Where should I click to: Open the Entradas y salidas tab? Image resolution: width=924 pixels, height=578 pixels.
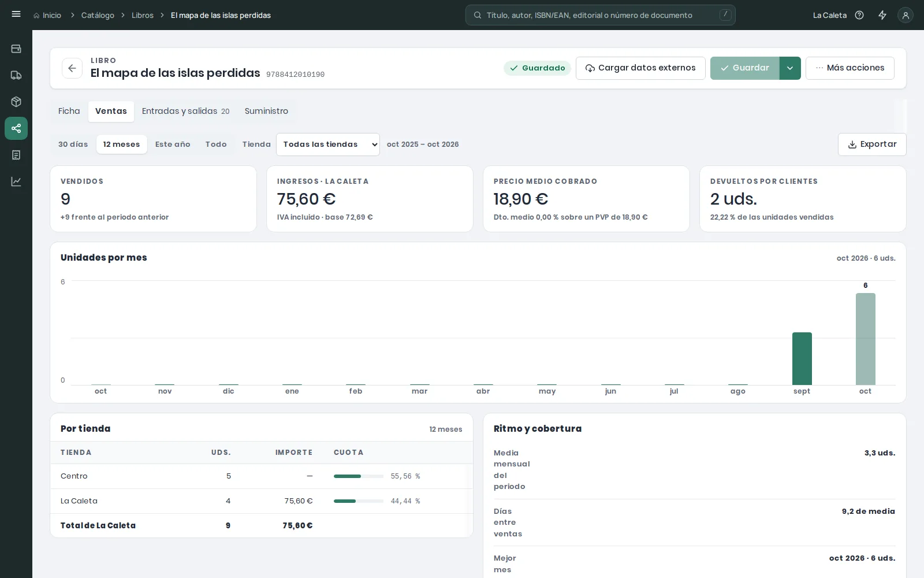(x=185, y=111)
